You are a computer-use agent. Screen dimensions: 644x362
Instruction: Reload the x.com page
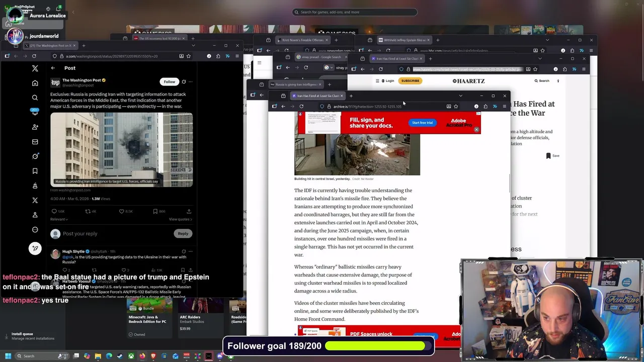pyautogui.click(x=34, y=56)
